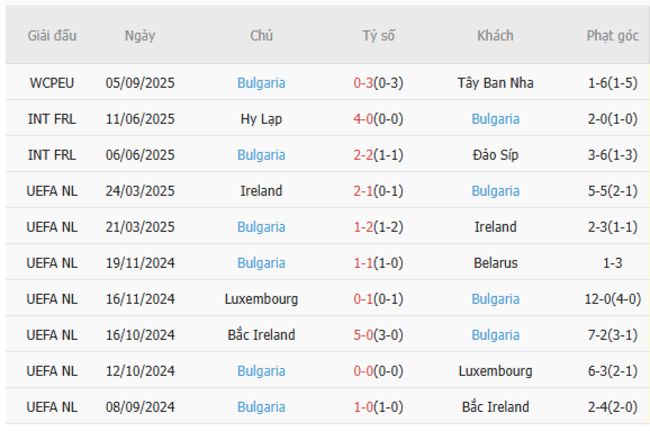Viewport: 650px width, 431px height.
Task: Click Luxembourg home team on 16/11/2024 row
Action: tap(261, 299)
